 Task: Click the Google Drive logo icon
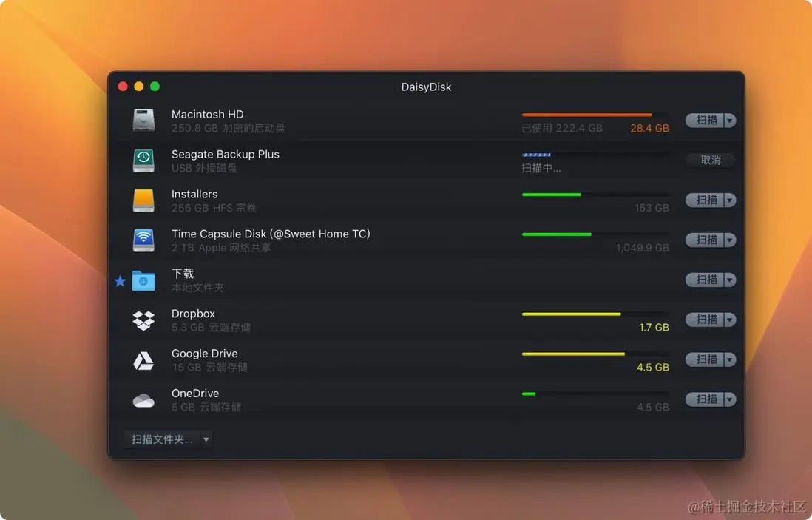click(x=143, y=360)
